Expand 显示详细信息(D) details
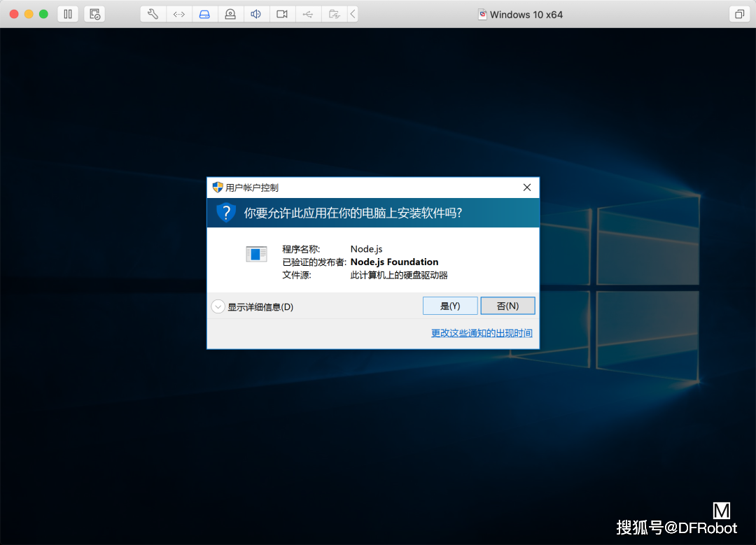The image size is (756, 545). coord(253,307)
